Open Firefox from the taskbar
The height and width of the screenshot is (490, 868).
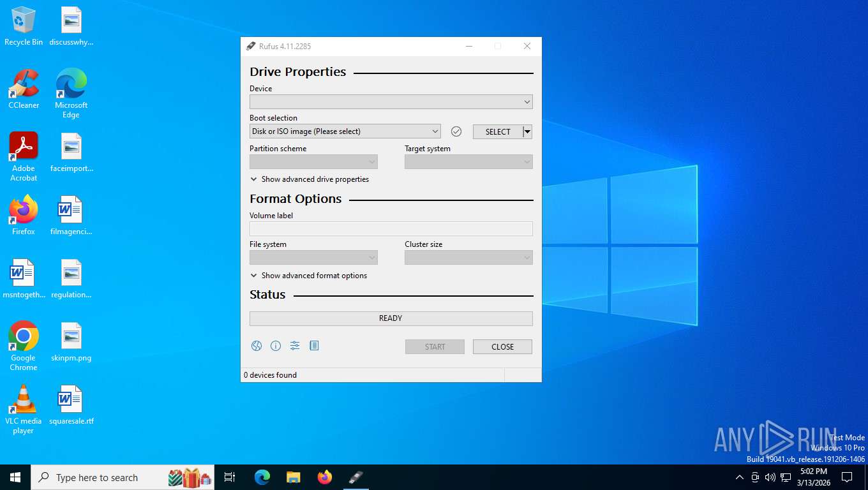pos(325,477)
